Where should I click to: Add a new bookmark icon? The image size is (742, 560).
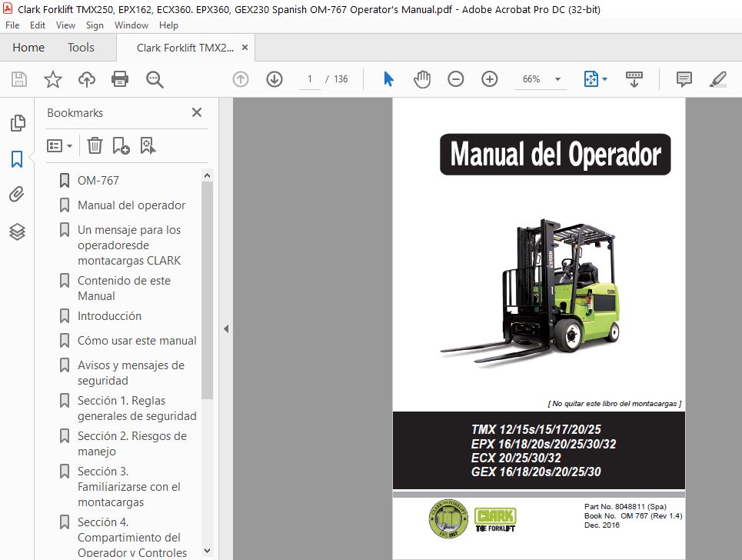(x=121, y=145)
